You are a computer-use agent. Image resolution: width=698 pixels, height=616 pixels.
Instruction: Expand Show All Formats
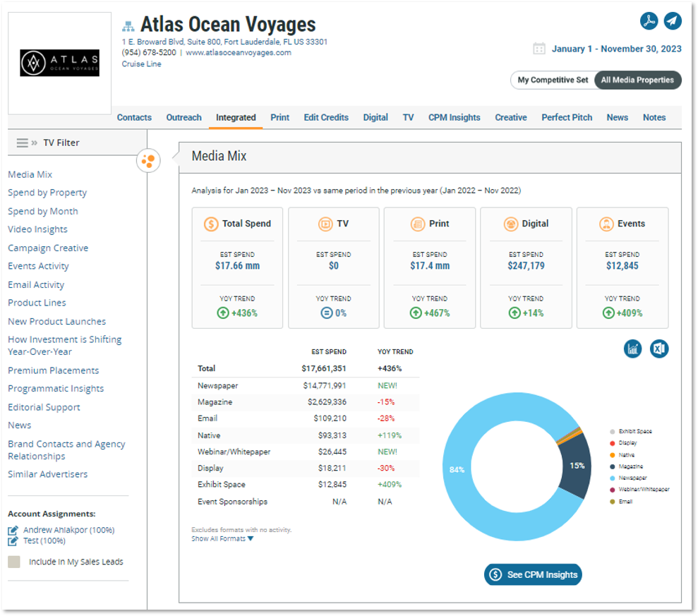(x=222, y=538)
